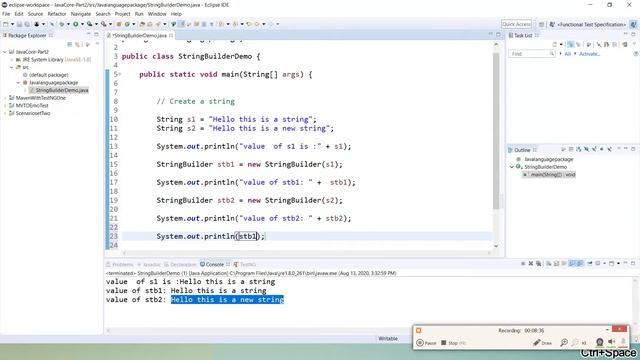Collapse the src folder node
Image resolution: width=640 pixels, height=360 pixels.
[12, 67]
